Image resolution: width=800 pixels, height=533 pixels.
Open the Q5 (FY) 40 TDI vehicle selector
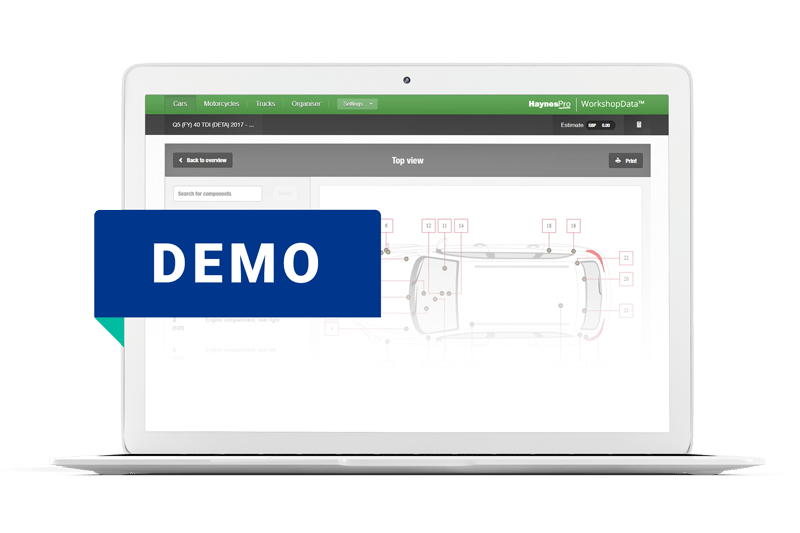click(x=213, y=124)
